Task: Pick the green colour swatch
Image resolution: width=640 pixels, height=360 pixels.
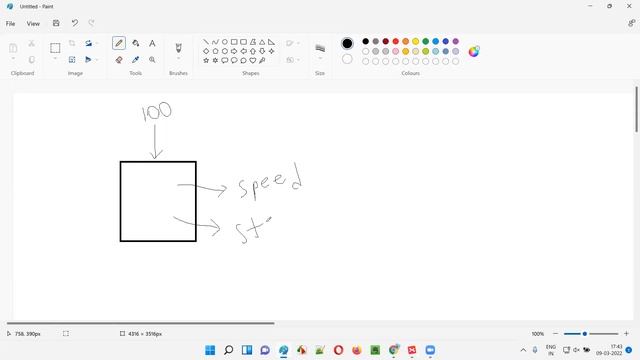Action: [425, 41]
